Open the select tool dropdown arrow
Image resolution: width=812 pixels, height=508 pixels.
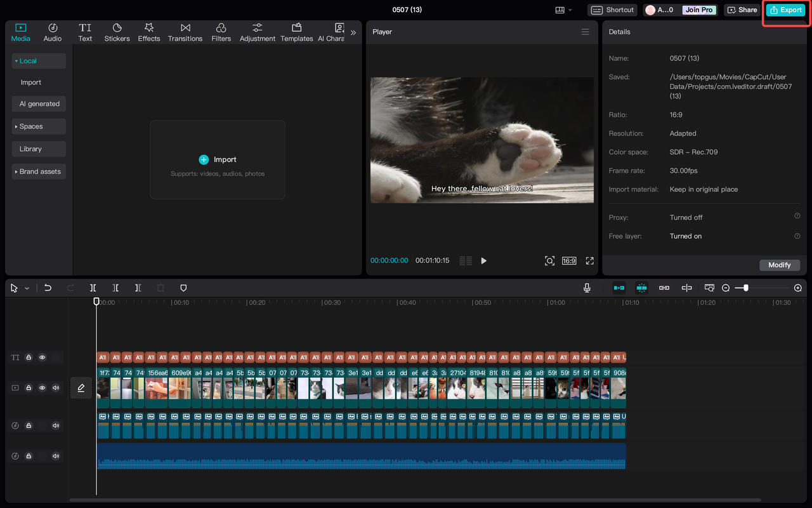pos(26,288)
